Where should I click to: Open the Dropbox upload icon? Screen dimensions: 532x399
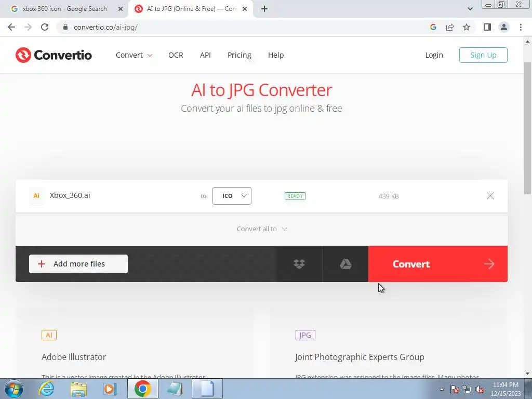point(299,264)
